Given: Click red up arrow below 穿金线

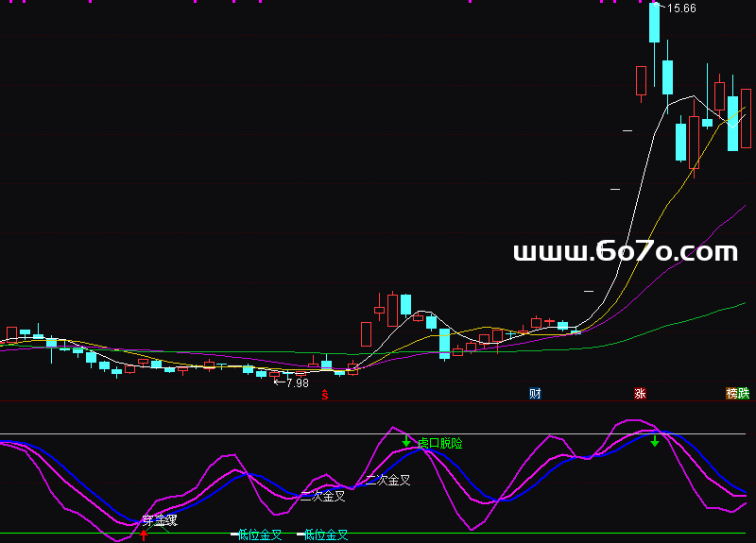Looking at the screenshot, I should [144, 535].
